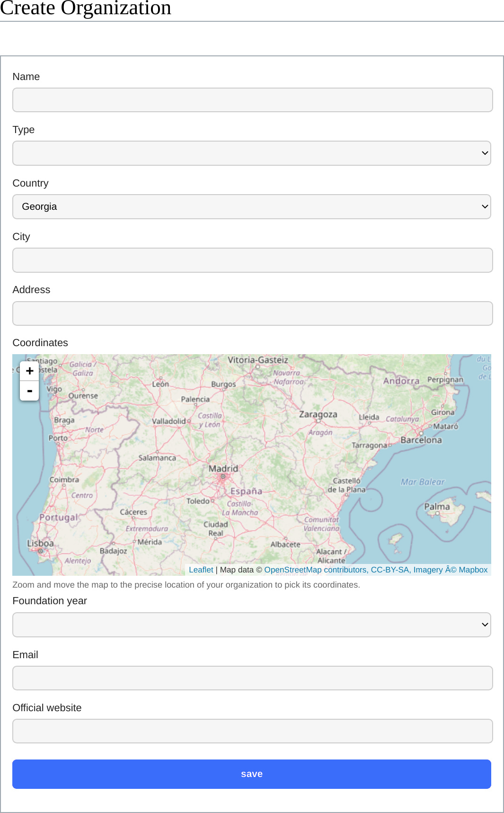Click Lisboa on the map
Viewport: 504px width, 813px height.
(40, 544)
